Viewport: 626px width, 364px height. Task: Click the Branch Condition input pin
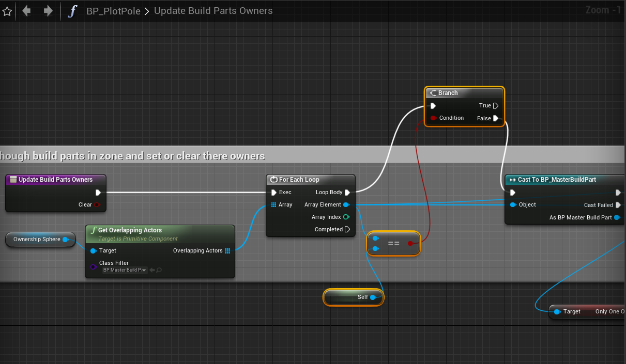[433, 118]
